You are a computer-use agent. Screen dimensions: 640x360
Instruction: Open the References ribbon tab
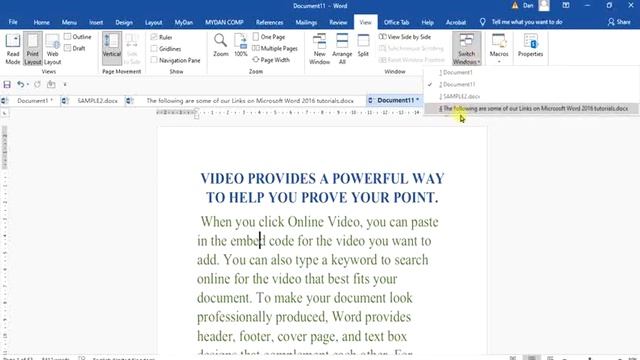pyautogui.click(x=269, y=22)
